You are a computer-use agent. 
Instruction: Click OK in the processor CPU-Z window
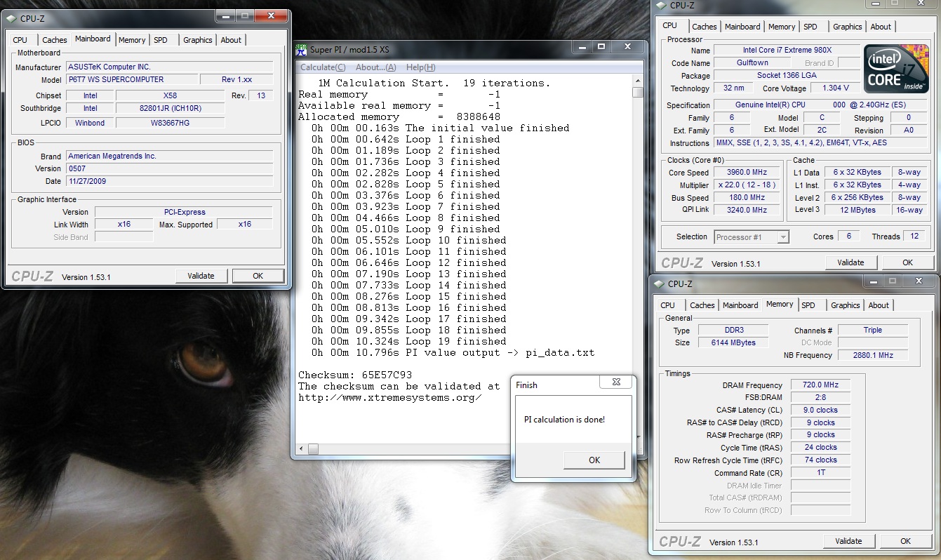coord(908,262)
